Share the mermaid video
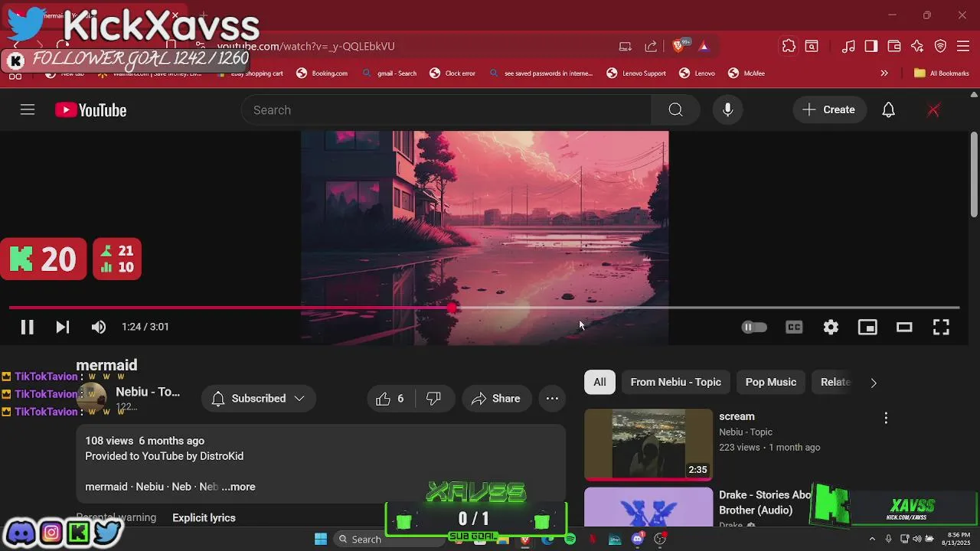Viewport: 980px width, 551px height. pos(496,399)
